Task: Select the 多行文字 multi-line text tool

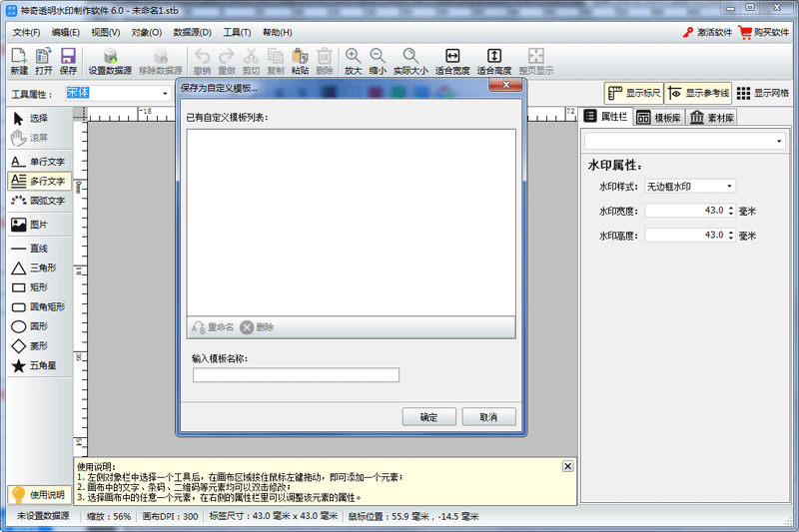Action: pos(39,181)
